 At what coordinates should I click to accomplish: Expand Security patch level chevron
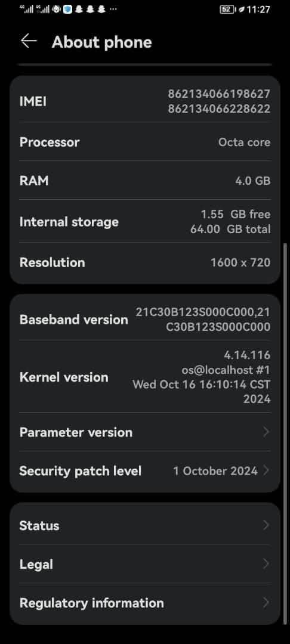(x=266, y=470)
